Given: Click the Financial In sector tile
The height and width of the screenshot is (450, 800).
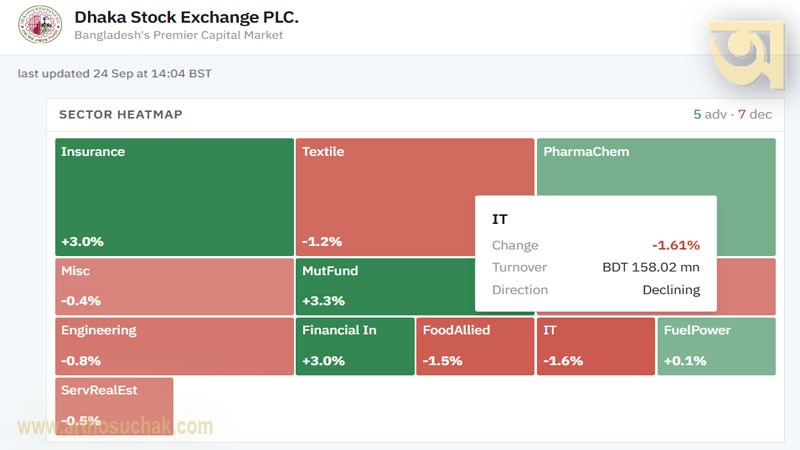Looking at the screenshot, I should click(355, 346).
